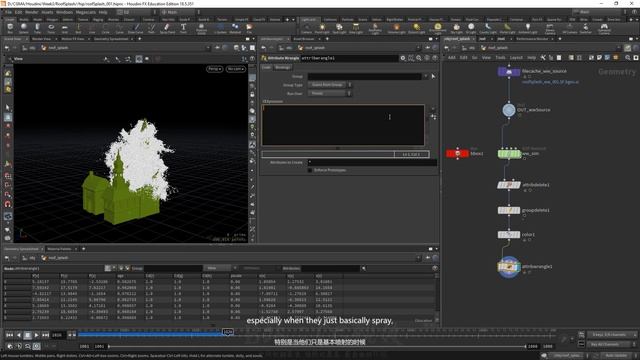Select the attribwrangle1 node
This screenshot has height=360, width=640.
click(x=509, y=267)
